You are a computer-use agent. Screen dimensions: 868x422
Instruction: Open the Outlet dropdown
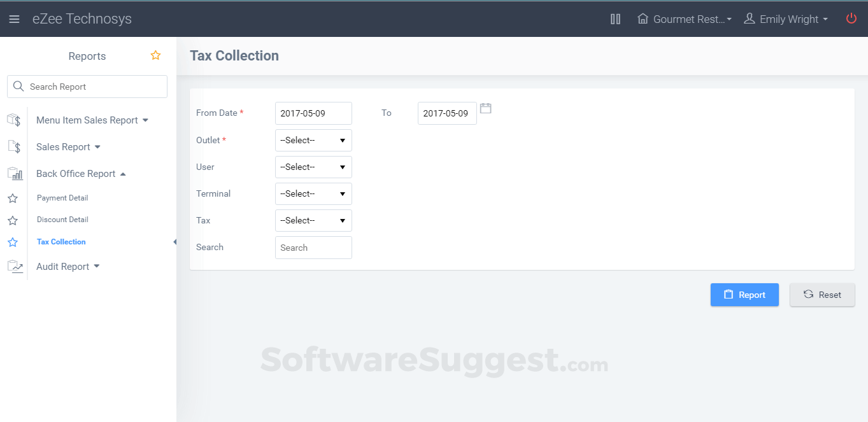click(x=313, y=140)
